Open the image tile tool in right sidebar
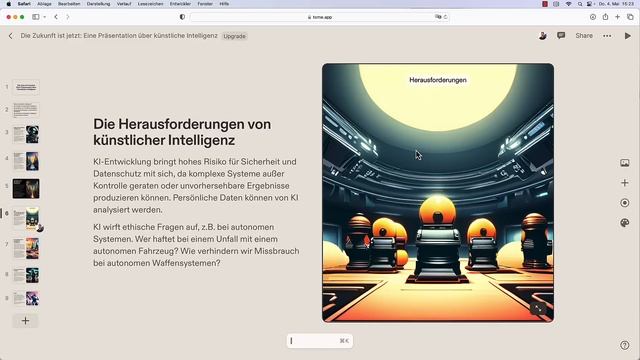This screenshot has height=360, width=640. tap(624, 163)
